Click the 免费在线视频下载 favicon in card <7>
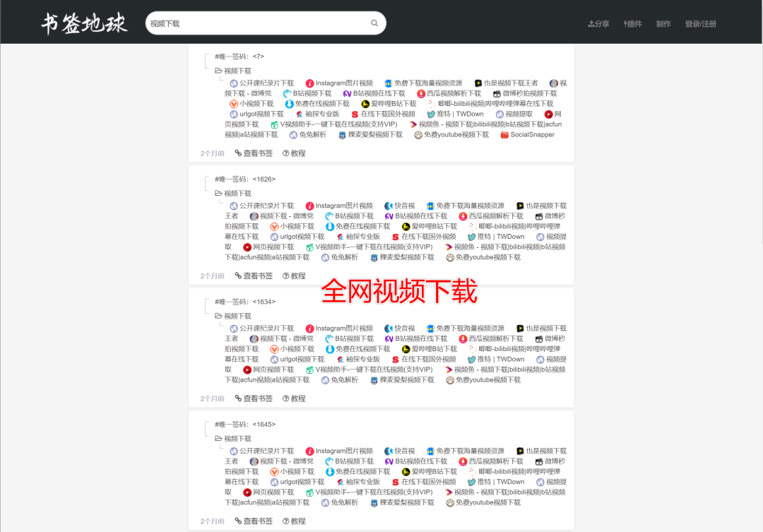This screenshot has height=532, width=763. (x=289, y=104)
